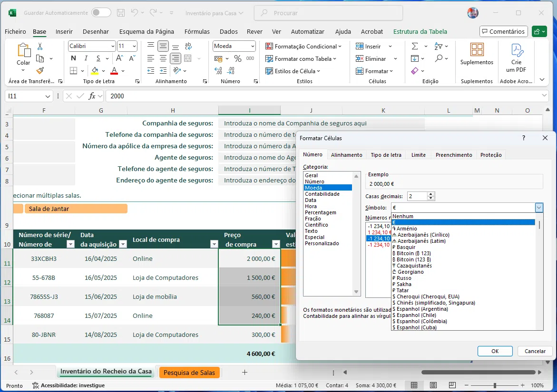Open the Fórmulas ribbon tab
This screenshot has width=557, height=392.
[197, 32]
